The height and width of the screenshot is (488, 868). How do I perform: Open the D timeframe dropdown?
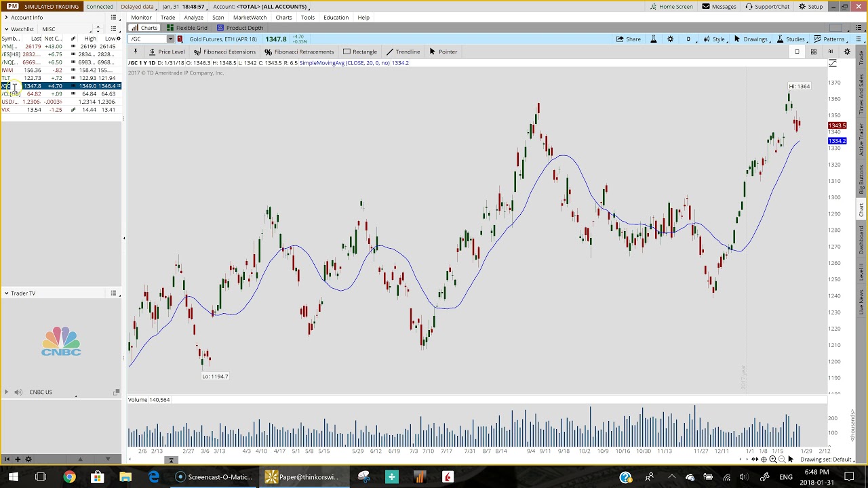click(690, 39)
